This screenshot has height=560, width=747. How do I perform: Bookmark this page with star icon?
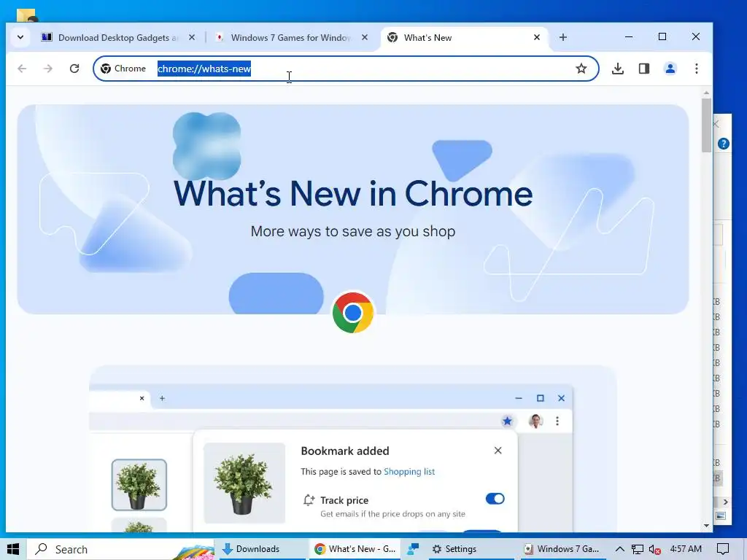click(x=581, y=69)
